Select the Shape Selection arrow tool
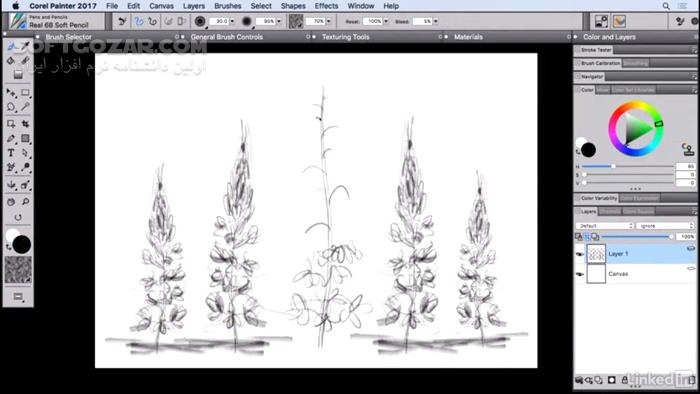This screenshot has width=700, height=394. pos(25,153)
